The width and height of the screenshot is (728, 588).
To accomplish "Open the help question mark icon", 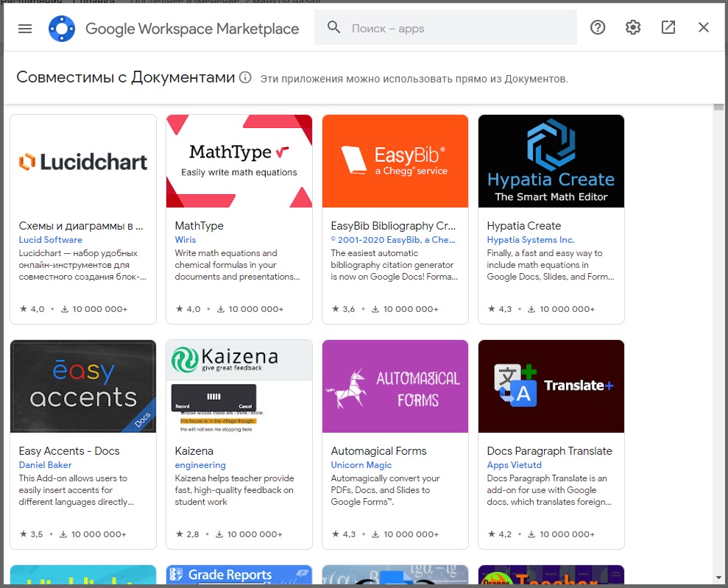I will tap(598, 28).
